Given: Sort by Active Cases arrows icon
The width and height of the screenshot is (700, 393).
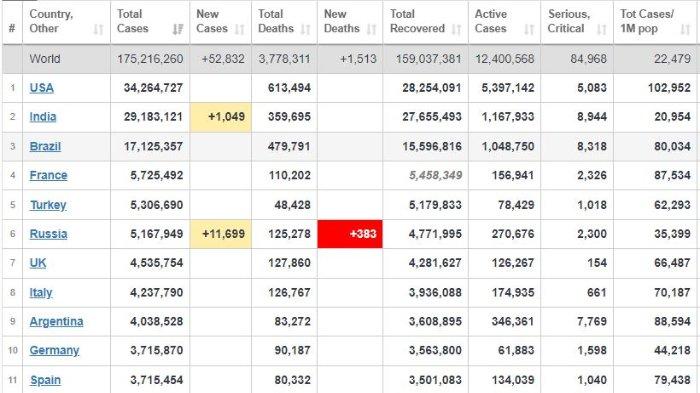Looking at the screenshot, I should [529, 29].
